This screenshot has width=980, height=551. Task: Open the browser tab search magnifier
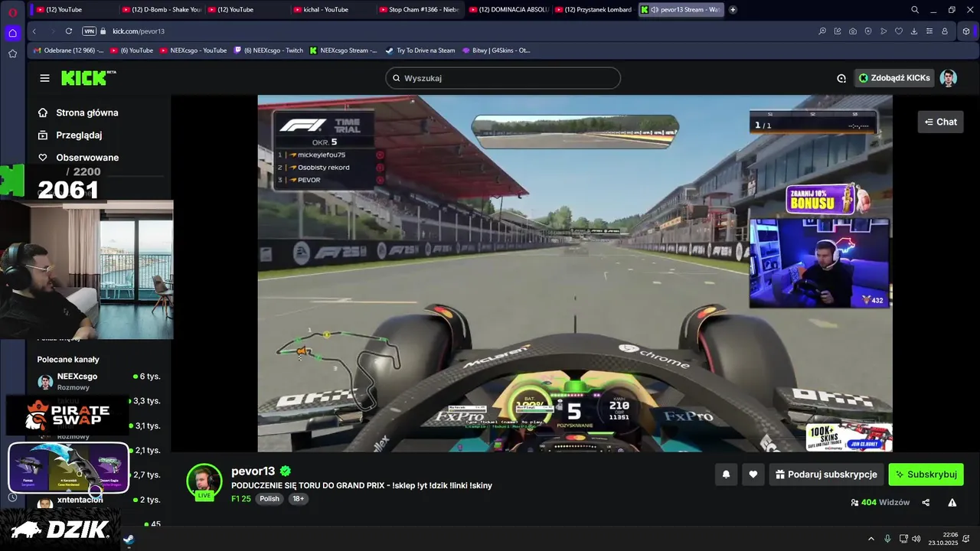[915, 9]
